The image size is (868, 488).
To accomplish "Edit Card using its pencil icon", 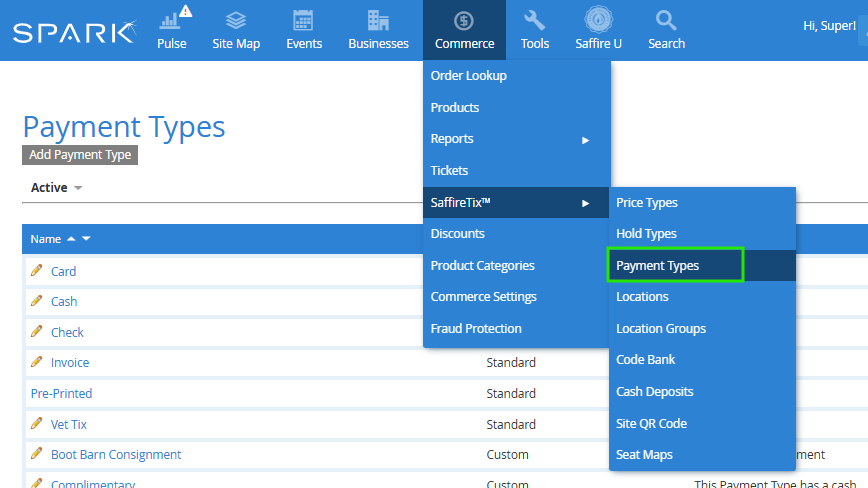I will (x=37, y=270).
